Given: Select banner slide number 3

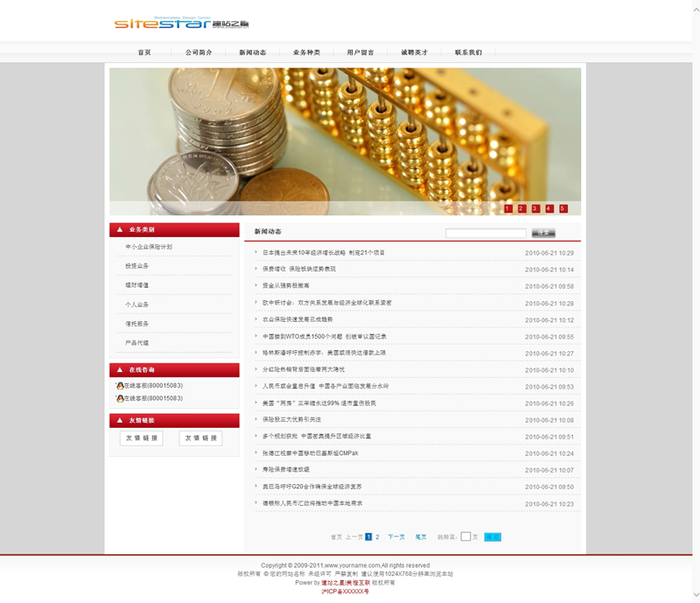Looking at the screenshot, I should tap(535, 208).
